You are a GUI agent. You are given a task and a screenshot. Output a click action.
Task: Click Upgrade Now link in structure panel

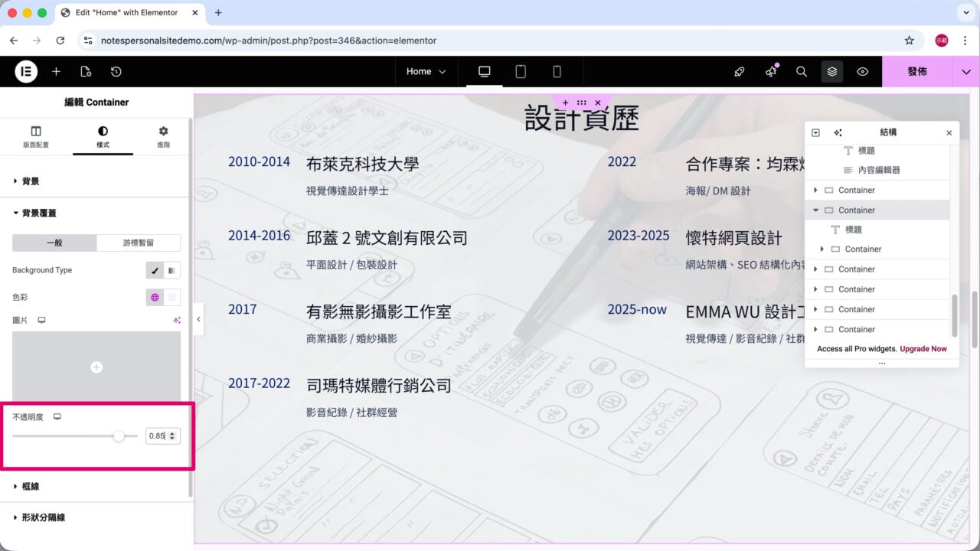(923, 349)
